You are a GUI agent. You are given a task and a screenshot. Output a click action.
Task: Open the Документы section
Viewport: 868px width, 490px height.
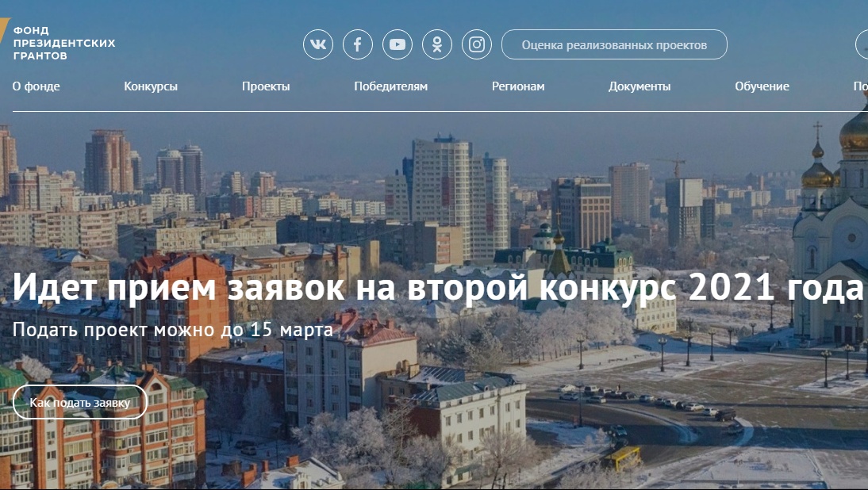click(x=639, y=86)
